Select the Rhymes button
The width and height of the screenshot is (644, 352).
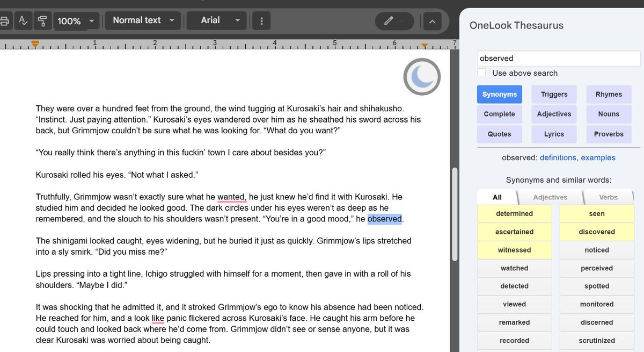[609, 95]
